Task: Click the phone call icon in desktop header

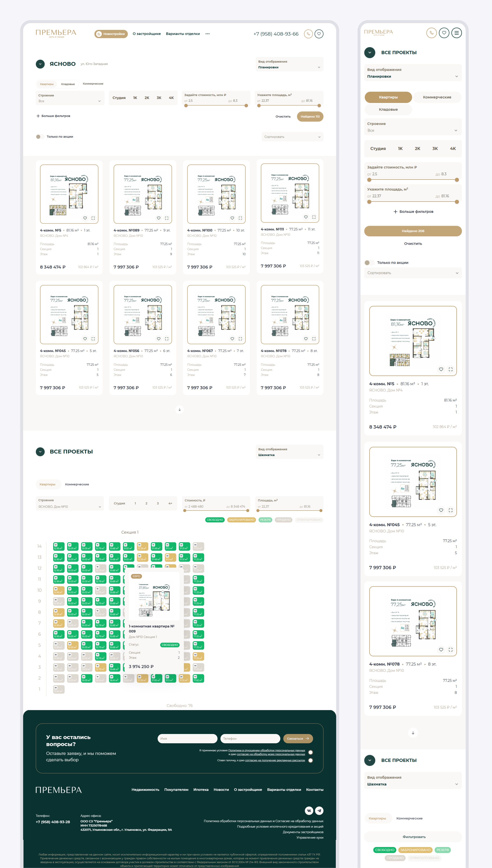Action: (x=308, y=34)
